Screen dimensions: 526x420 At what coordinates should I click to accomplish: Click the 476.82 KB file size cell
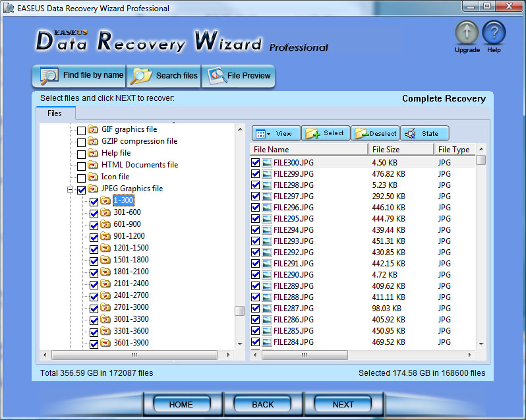pos(388,174)
